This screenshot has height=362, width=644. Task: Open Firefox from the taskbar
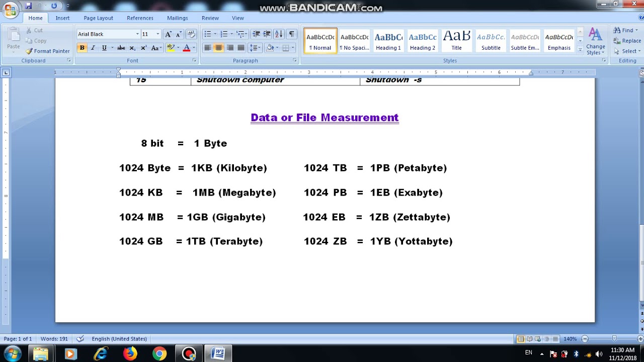(130, 354)
